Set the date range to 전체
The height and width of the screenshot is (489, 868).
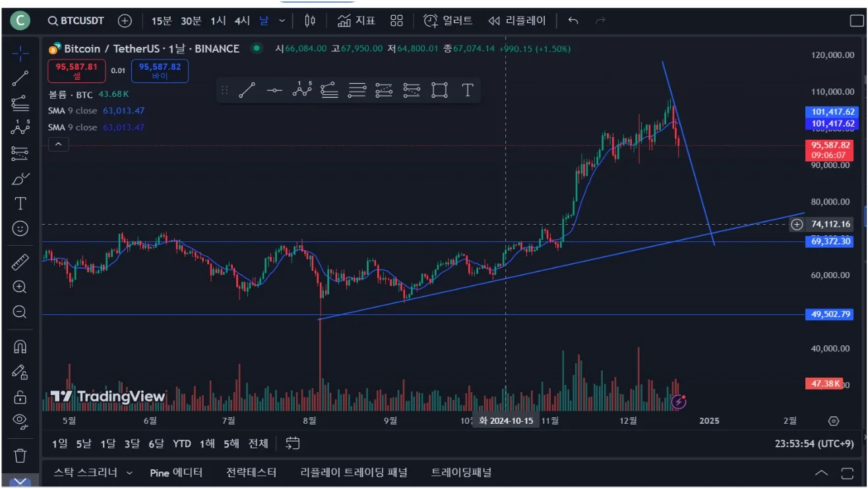[x=259, y=444]
